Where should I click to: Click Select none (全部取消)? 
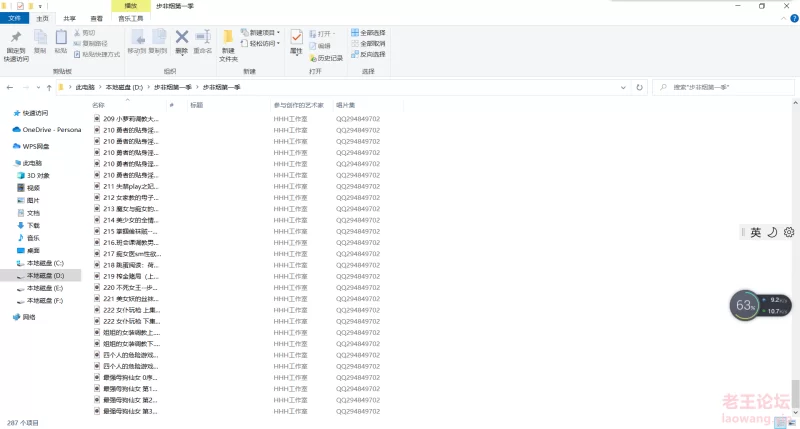point(368,43)
